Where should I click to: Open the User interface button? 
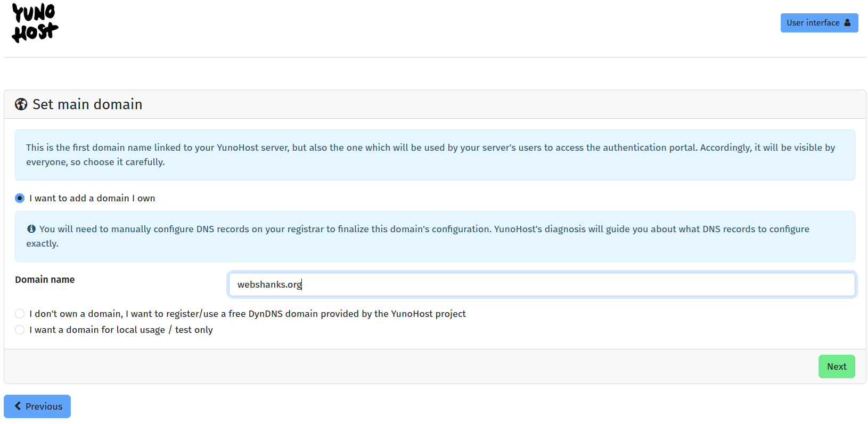pos(819,23)
